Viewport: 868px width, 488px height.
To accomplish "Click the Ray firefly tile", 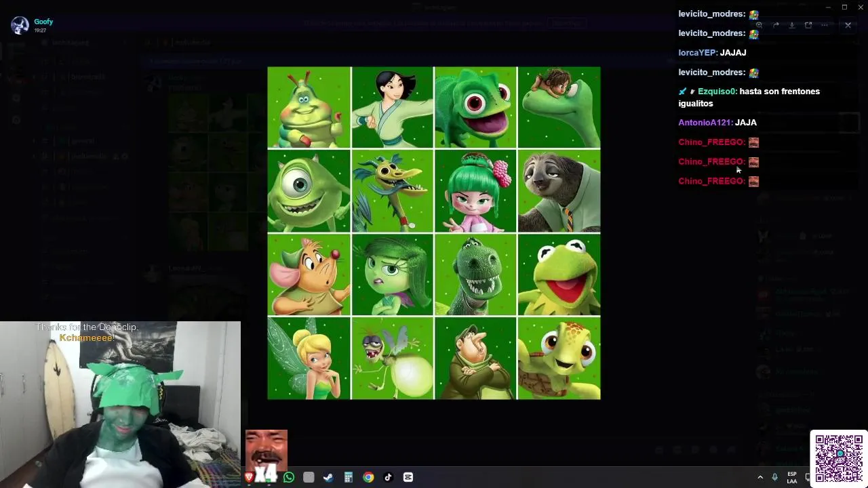I will coord(392,359).
